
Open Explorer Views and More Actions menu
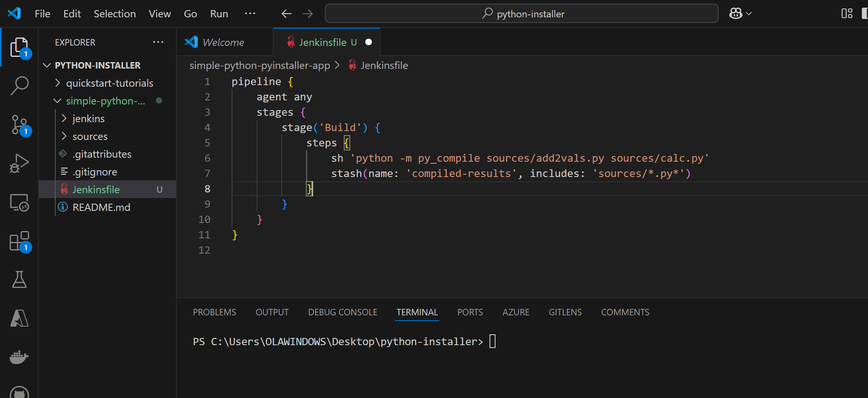pos(158,42)
